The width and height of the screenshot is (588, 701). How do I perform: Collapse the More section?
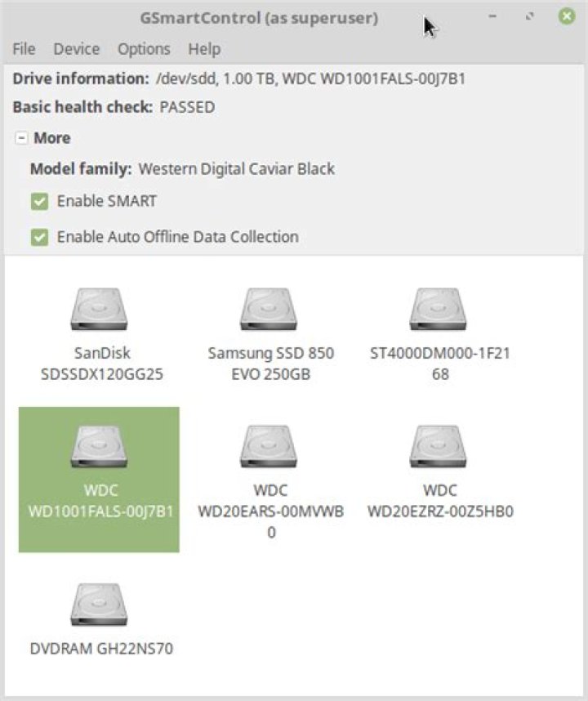pyautogui.click(x=20, y=138)
